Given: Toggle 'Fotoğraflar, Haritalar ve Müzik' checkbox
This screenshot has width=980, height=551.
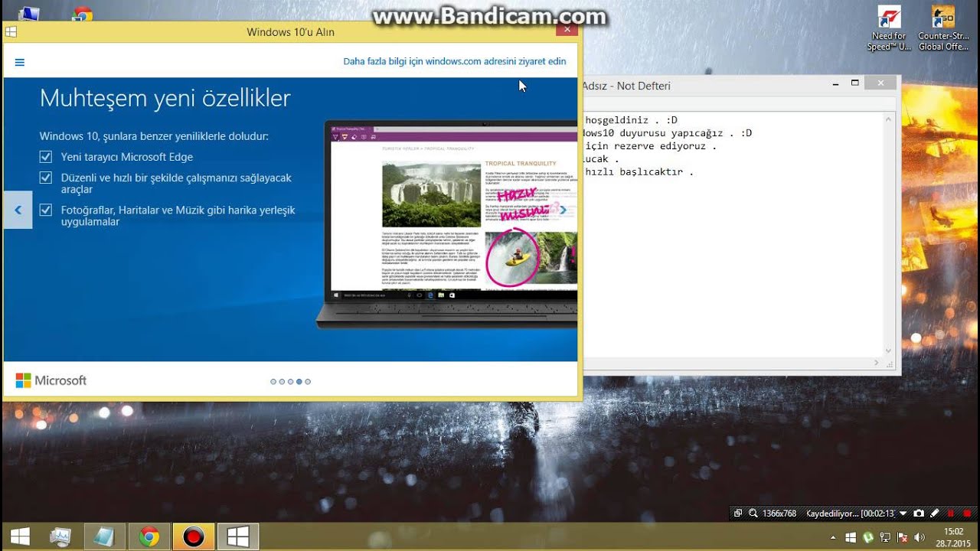Looking at the screenshot, I should 46,210.
